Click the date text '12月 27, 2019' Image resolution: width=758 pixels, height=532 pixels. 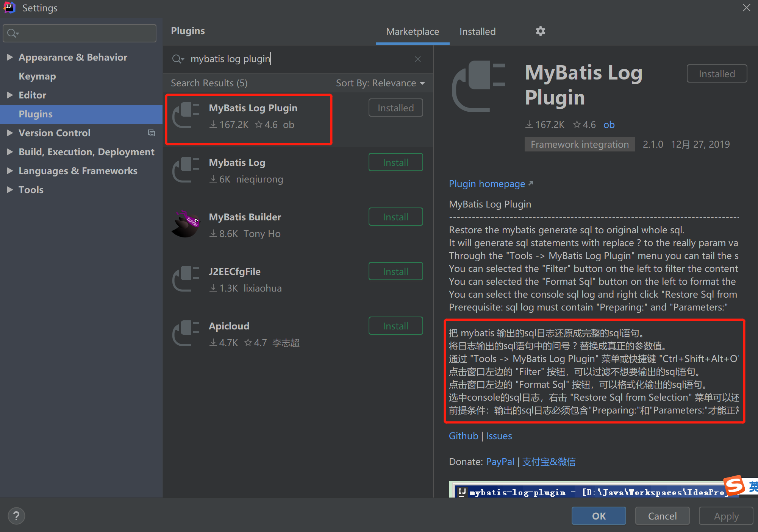click(700, 144)
